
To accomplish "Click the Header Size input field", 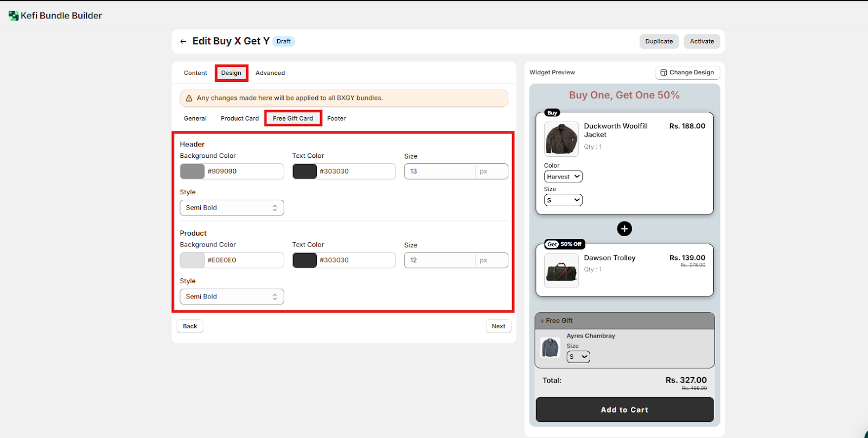I will click(439, 172).
